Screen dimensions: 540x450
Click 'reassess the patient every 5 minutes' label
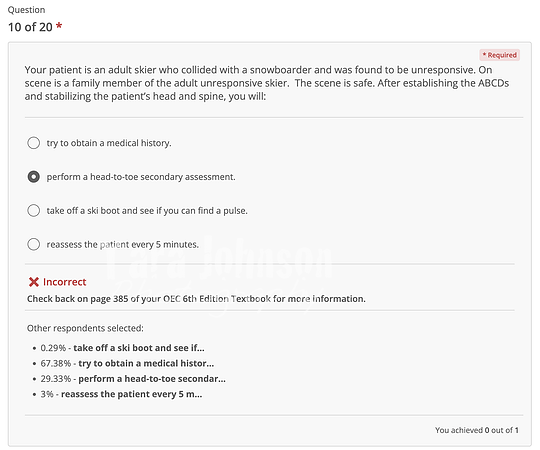[x=123, y=244]
